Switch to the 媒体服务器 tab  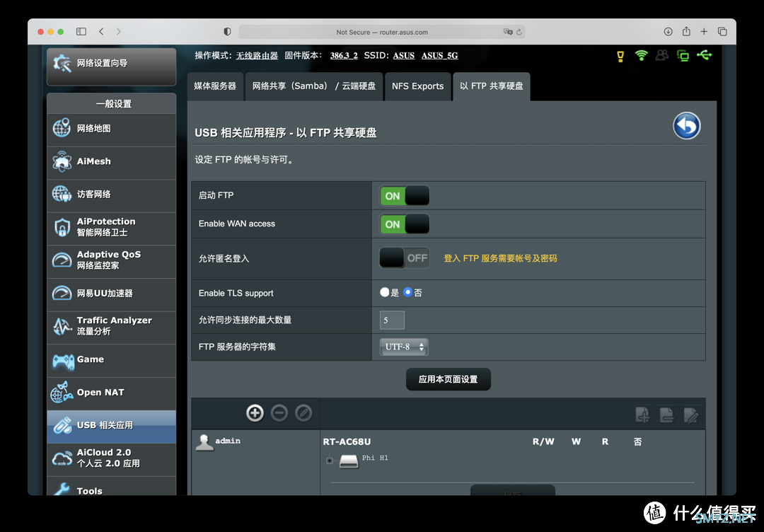[x=215, y=86]
